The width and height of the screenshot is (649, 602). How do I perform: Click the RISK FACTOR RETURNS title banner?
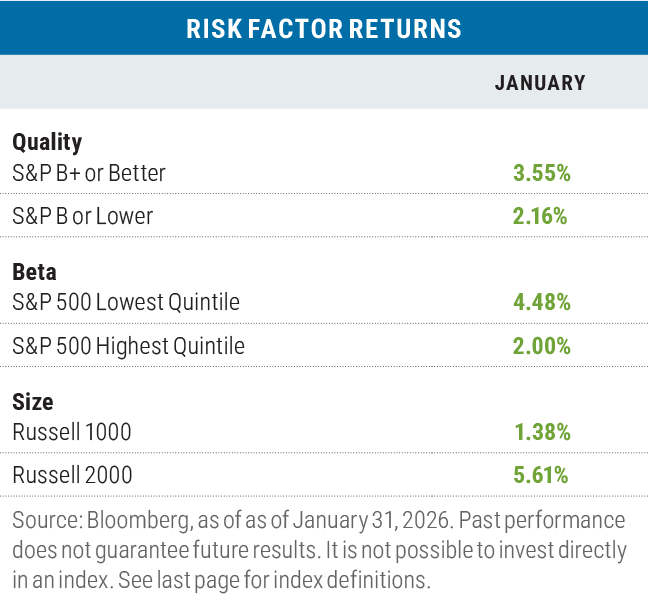click(x=324, y=28)
